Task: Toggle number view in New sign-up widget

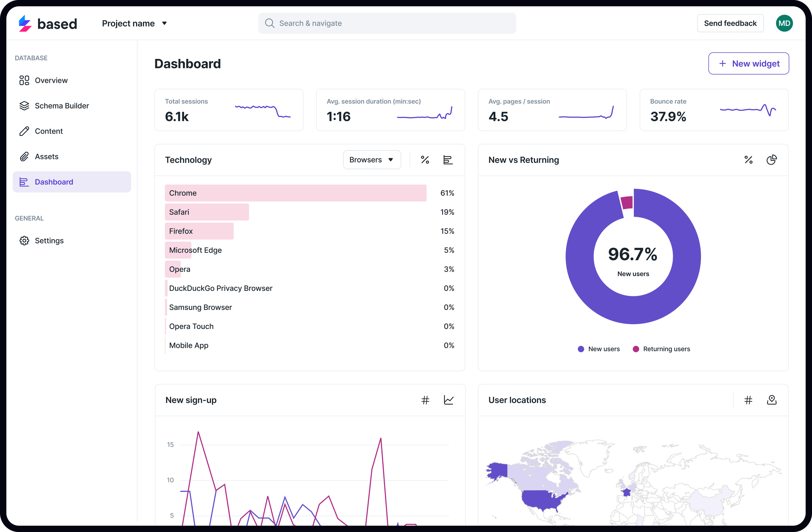Action: click(425, 400)
